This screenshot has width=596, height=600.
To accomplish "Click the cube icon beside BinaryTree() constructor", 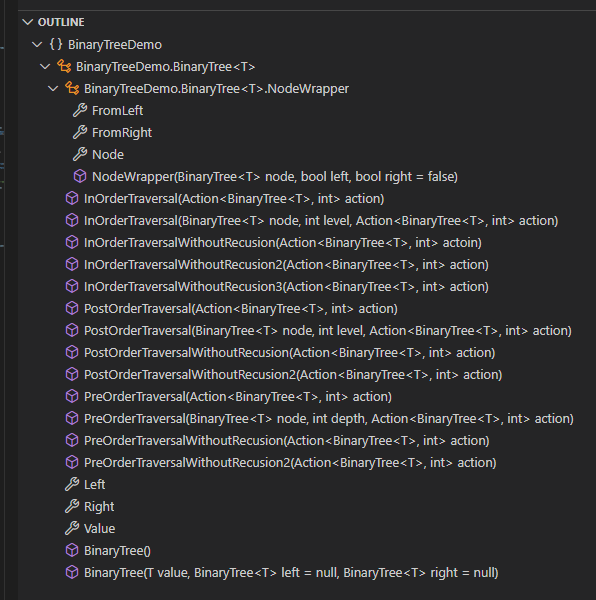I will tap(72, 551).
